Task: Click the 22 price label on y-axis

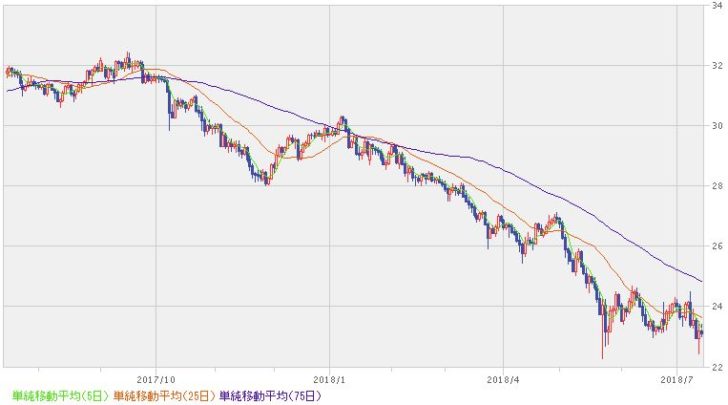Action: pyautogui.click(x=716, y=366)
